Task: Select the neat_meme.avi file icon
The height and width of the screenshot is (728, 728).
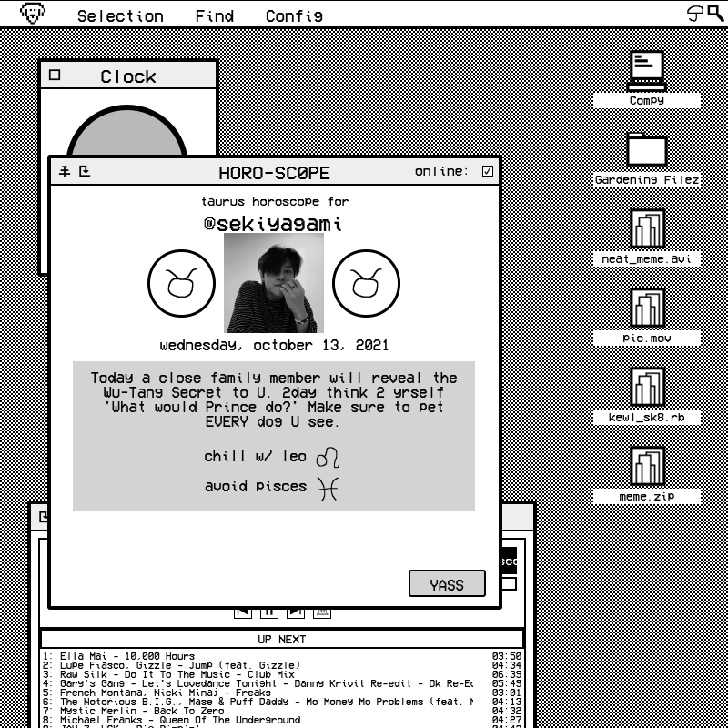Action: coord(647,229)
